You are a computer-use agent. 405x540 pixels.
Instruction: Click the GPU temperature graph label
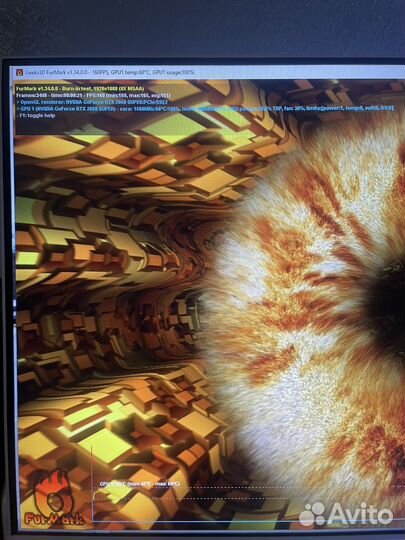tap(139, 484)
